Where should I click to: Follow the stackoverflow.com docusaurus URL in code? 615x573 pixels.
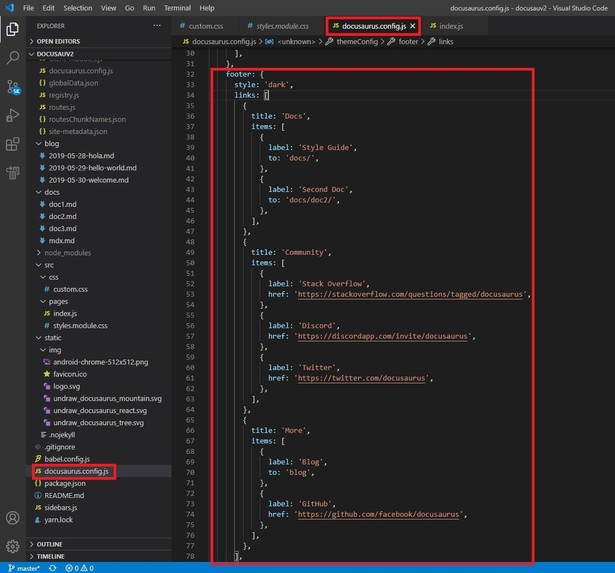410,294
